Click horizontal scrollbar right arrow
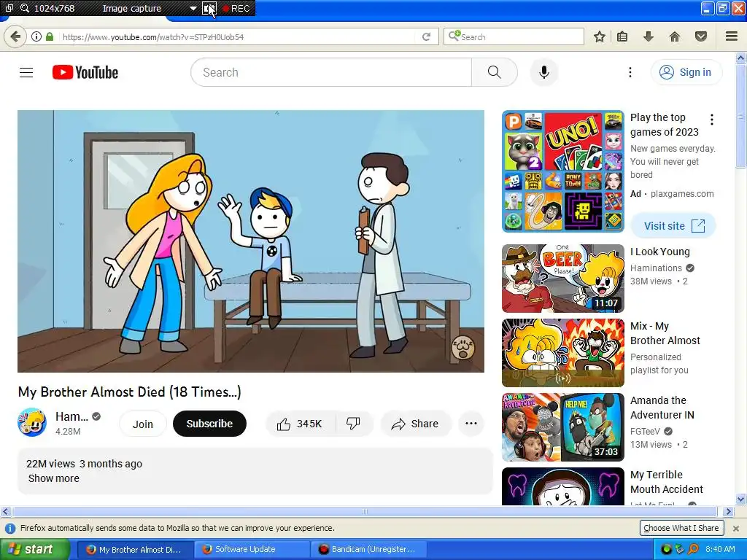The height and width of the screenshot is (560, 747). click(728, 511)
